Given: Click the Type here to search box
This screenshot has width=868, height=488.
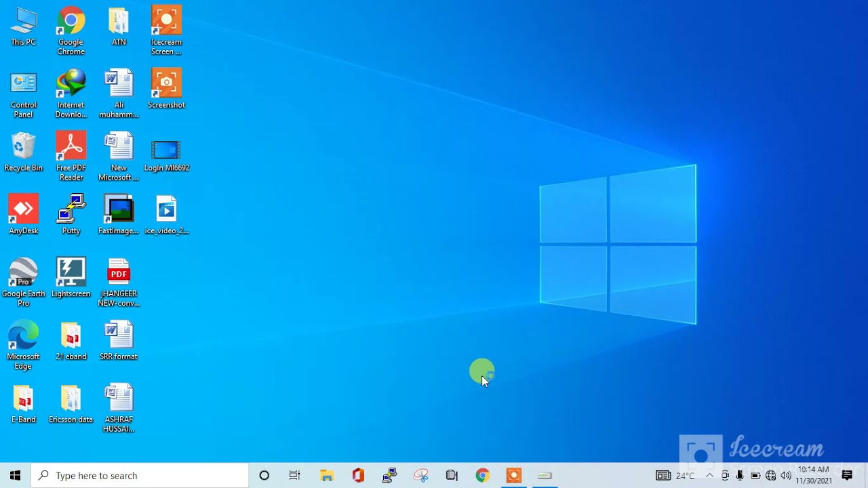Looking at the screenshot, I should 140,476.
